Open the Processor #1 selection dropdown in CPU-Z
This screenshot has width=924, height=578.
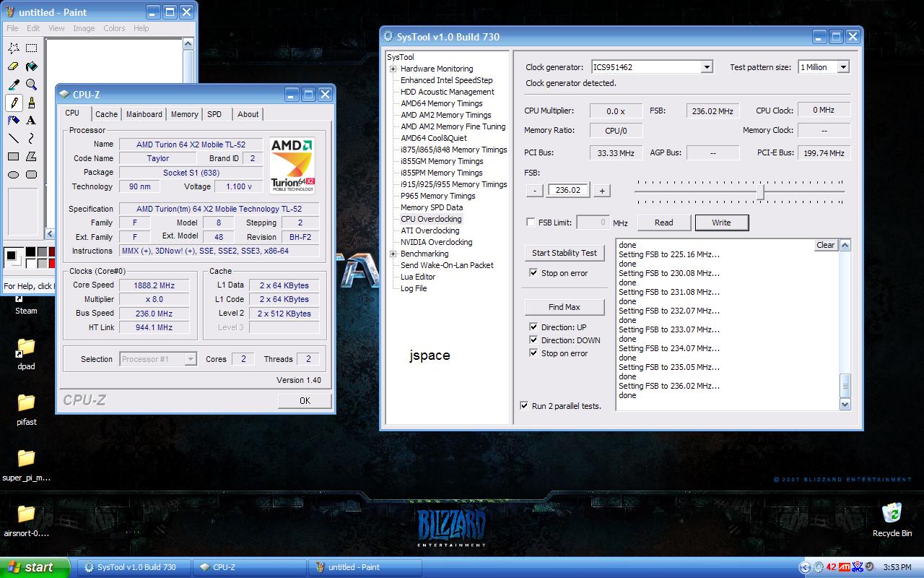pos(191,359)
